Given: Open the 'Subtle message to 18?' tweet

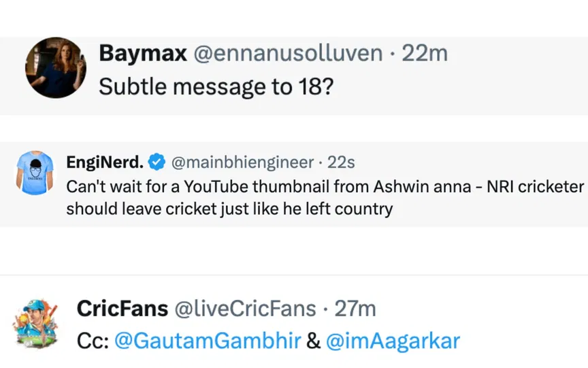Looking at the screenshot, I should pyautogui.click(x=216, y=87).
